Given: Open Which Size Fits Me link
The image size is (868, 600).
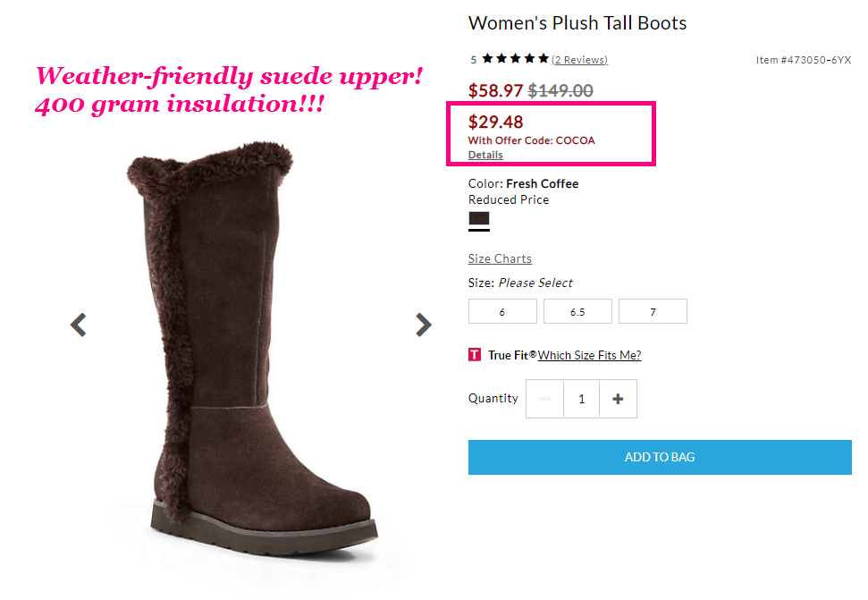Looking at the screenshot, I should point(590,355).
